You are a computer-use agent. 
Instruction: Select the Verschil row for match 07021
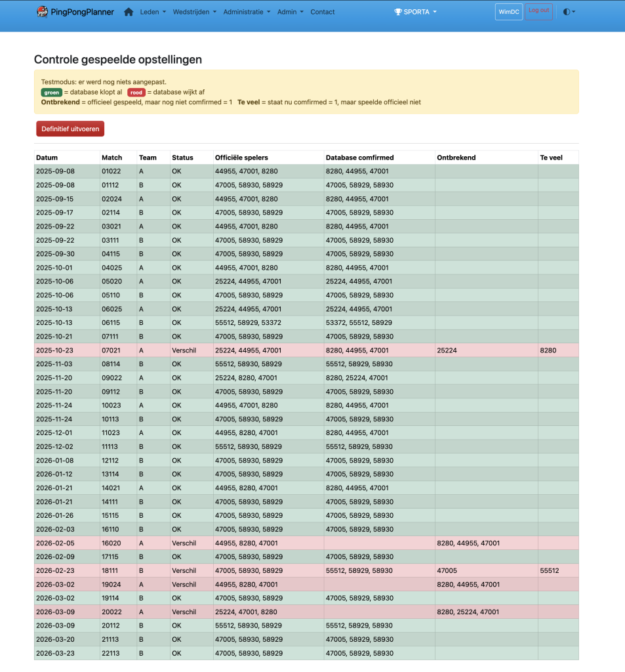point(306,350)
